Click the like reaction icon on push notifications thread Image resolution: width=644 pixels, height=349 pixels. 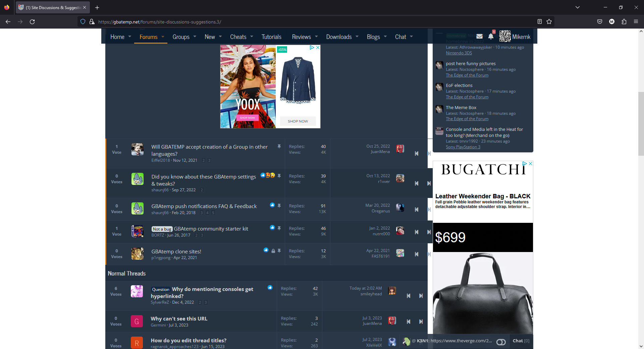272,205
